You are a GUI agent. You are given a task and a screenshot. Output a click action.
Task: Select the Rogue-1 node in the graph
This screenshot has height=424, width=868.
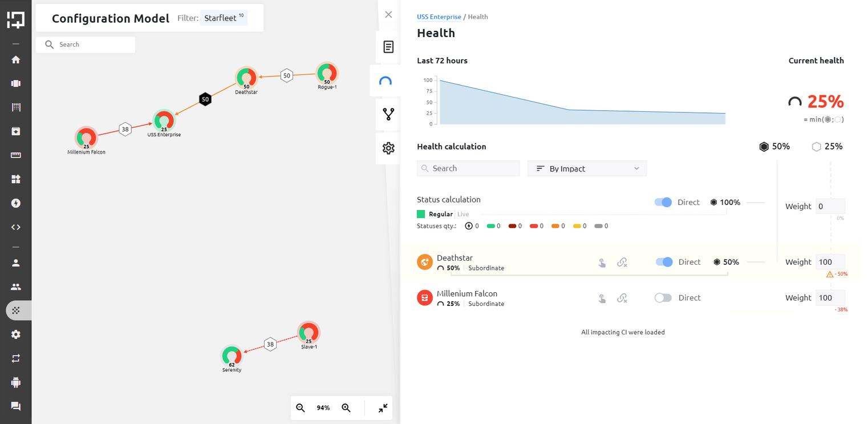pyautogui.click(x=327, y=73)
